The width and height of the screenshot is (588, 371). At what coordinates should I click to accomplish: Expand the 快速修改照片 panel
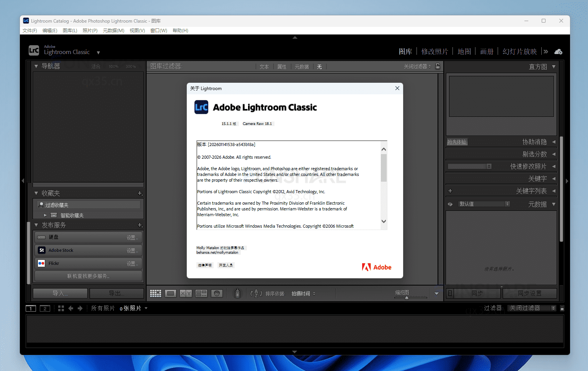click(x=554, y=166)
